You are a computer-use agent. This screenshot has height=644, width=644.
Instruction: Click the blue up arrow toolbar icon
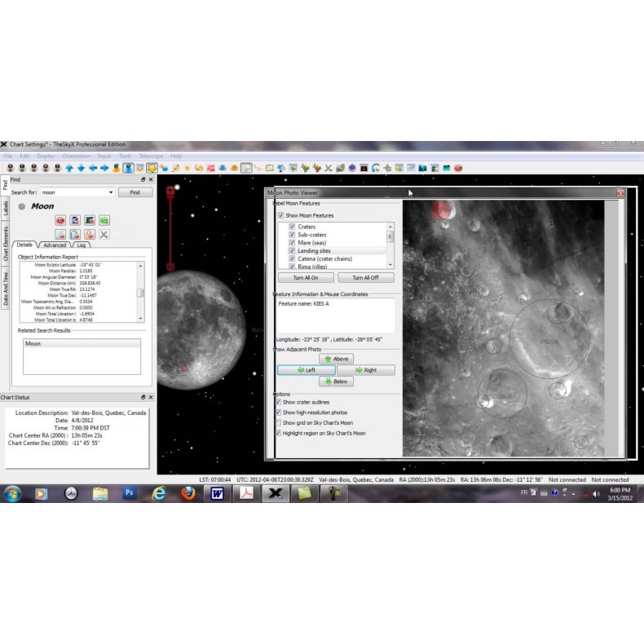[x=69, y=168]
